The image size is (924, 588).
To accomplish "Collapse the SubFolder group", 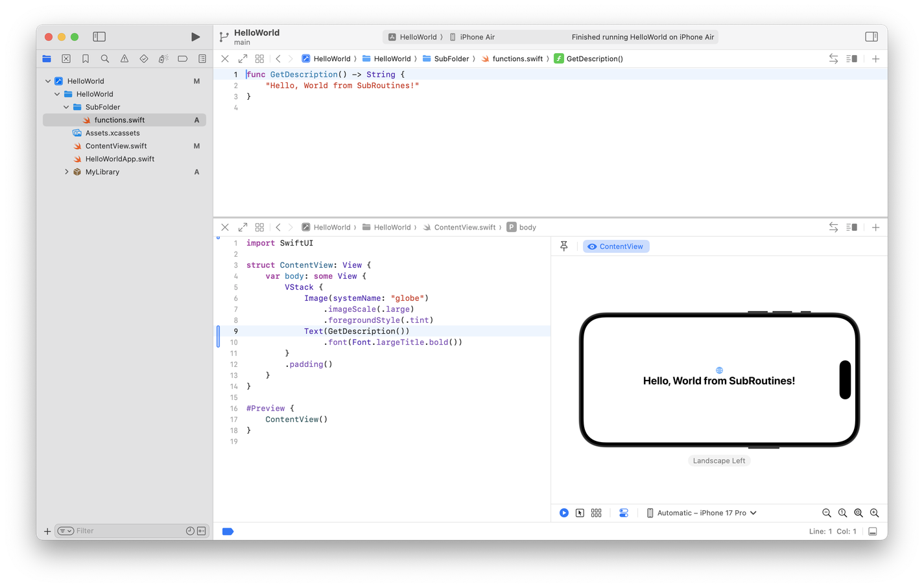I will (66, 107).
